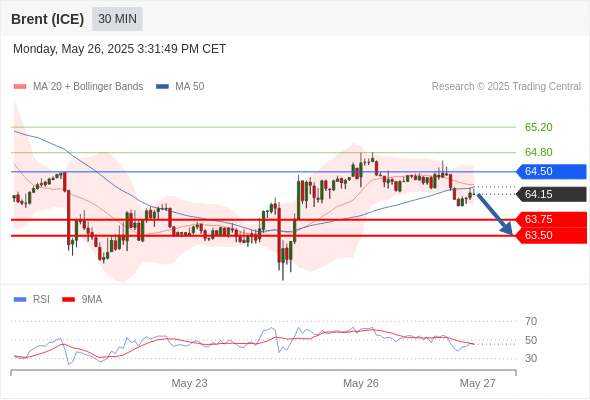
Task: Click the MA 20 Bollinger Bands legend swatch
Action: [x=20, y=87]
